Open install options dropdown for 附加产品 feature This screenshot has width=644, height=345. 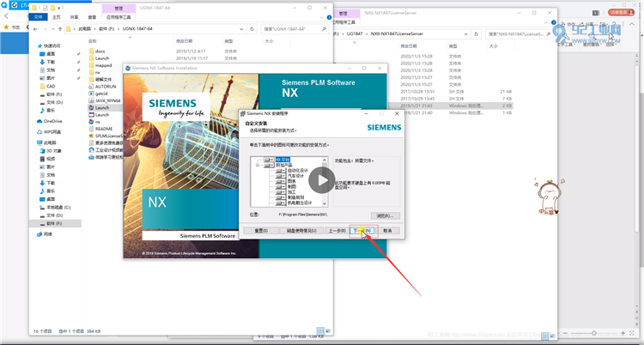(269, 165)
